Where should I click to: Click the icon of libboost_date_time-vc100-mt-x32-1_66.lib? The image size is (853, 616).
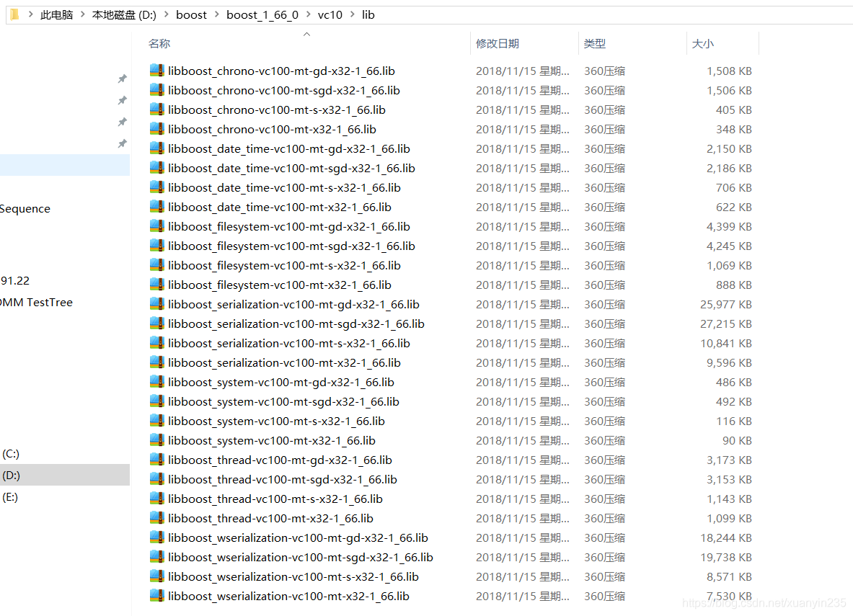click(x=156, y=207)
